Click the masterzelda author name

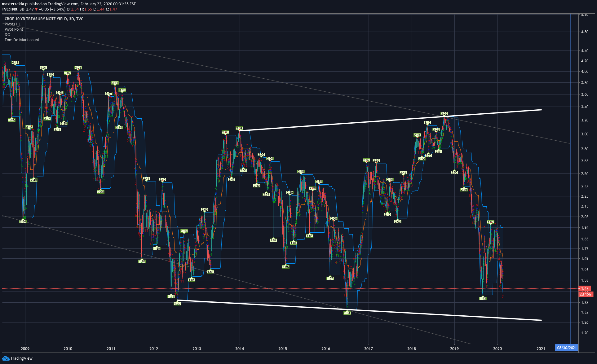click(13, 4)
